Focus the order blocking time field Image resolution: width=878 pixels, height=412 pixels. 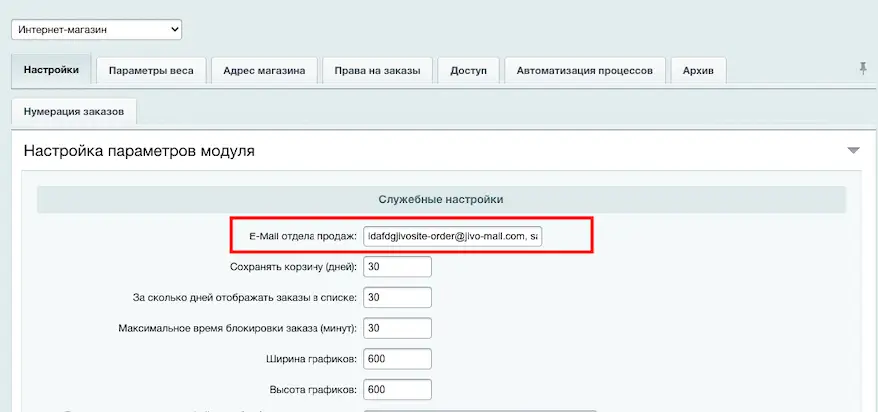tap(397, 328)
